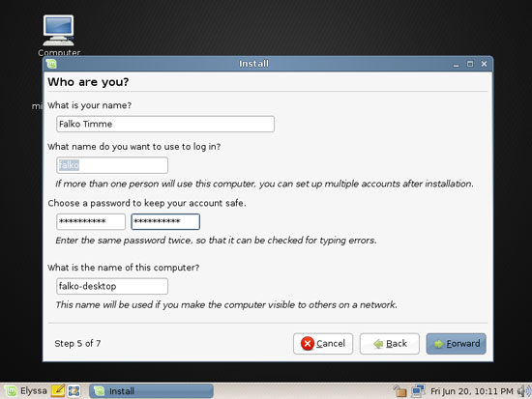Maximize the Install window

[470, 64]
